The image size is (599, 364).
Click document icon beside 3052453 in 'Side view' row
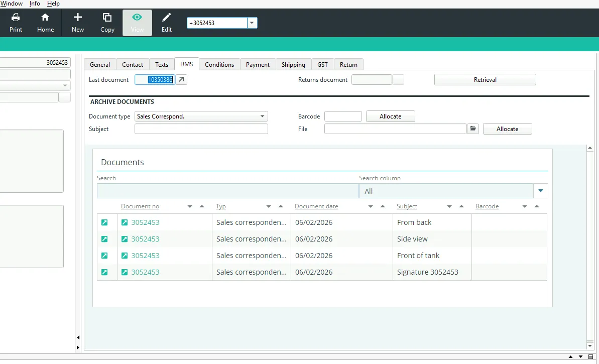pyautogui.click(x=125, y=239)
